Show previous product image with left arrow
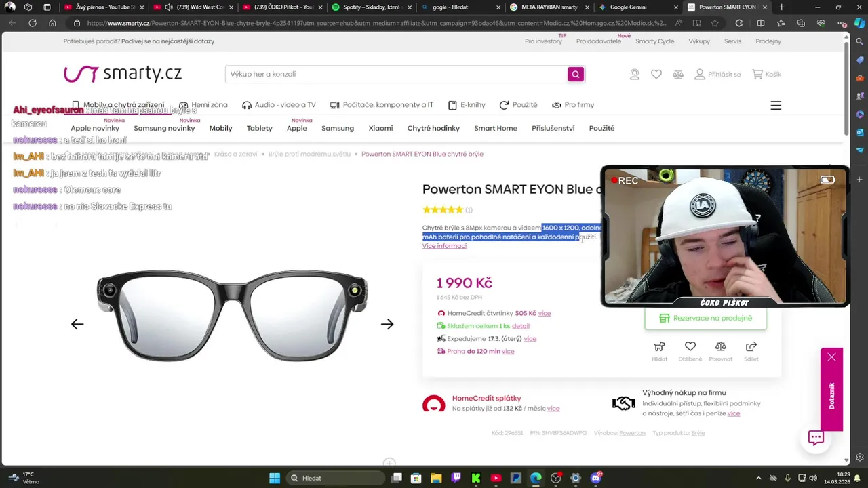Viewport: 868px width, 488px height. [77, 324]
